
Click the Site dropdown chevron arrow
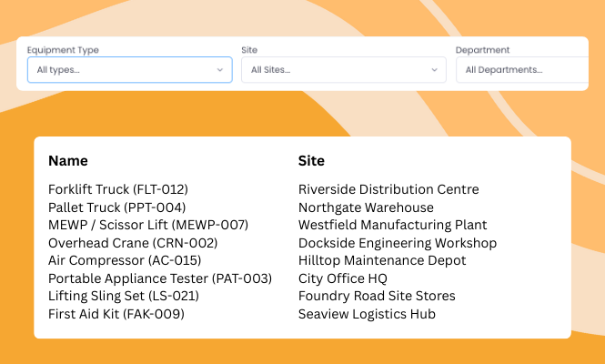pos(434,70)
